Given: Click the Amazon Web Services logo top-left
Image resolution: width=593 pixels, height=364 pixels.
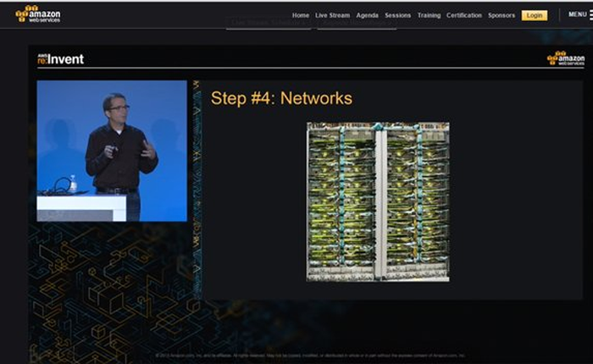Looking at the screenshot, I should 38,14.
